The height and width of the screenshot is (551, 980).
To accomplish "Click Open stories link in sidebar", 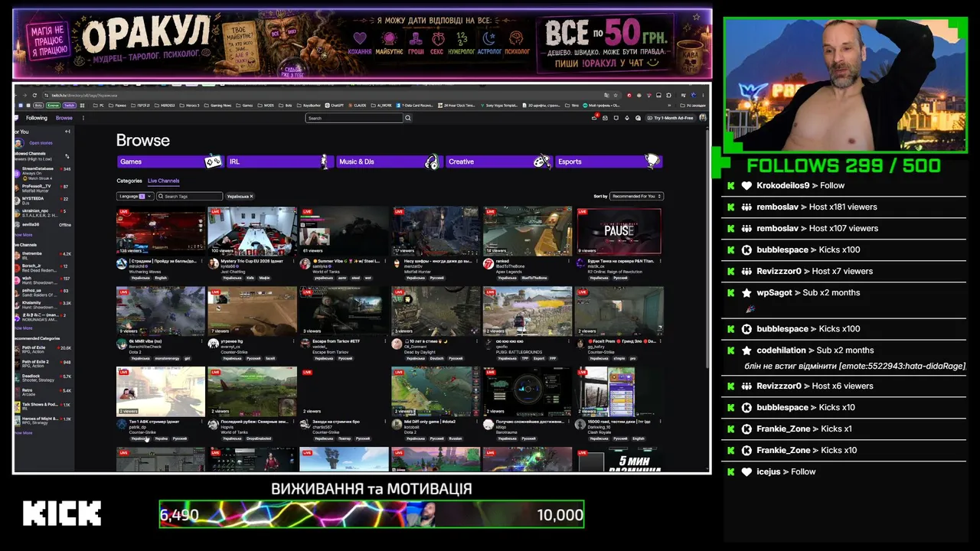I will [41, 143].
